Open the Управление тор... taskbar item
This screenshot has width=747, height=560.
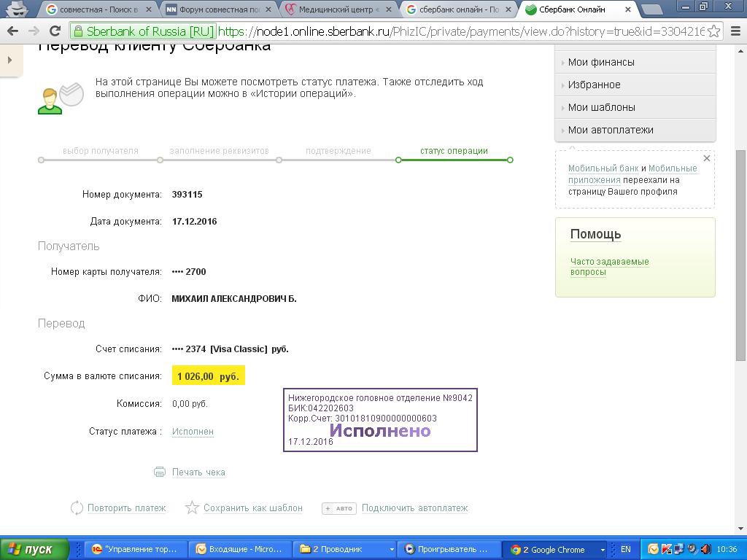tap(136, 549)
